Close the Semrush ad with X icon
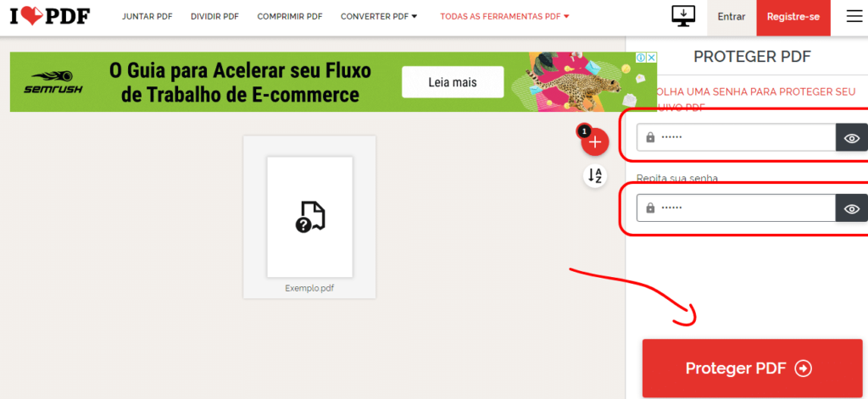868x399 pixels. point(652,58)
